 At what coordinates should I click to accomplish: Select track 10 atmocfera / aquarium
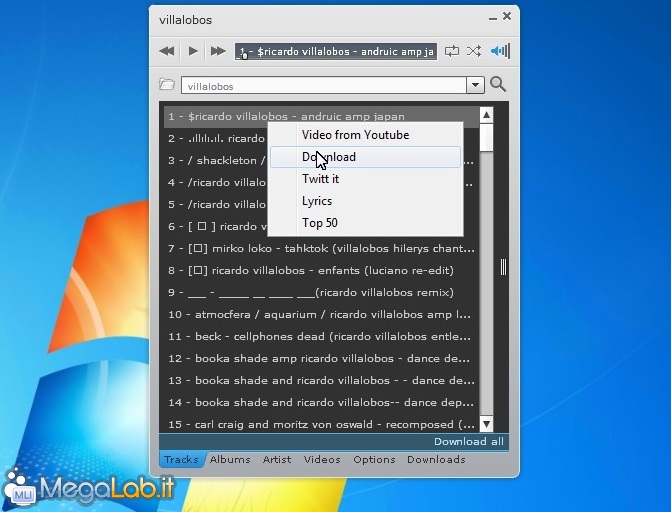point(321,314)
